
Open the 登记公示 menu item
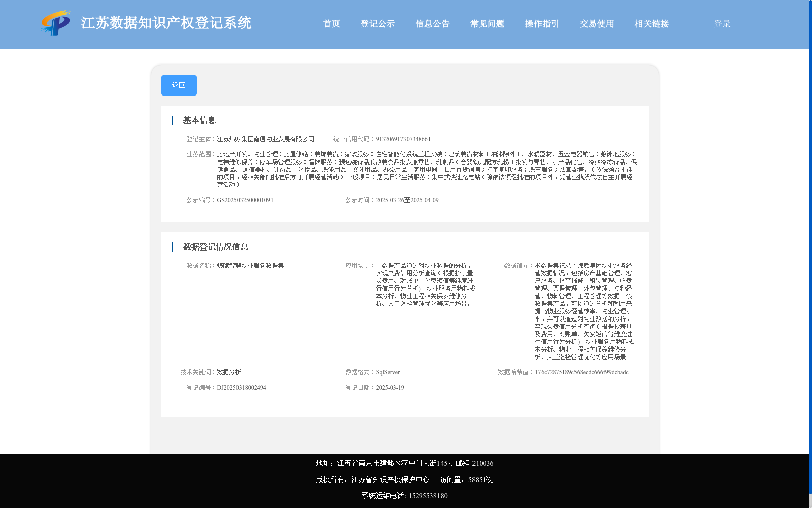378,24
